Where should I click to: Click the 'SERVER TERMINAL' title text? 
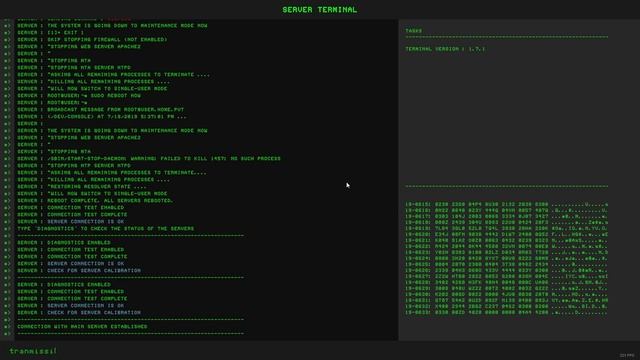coord(320,10)
